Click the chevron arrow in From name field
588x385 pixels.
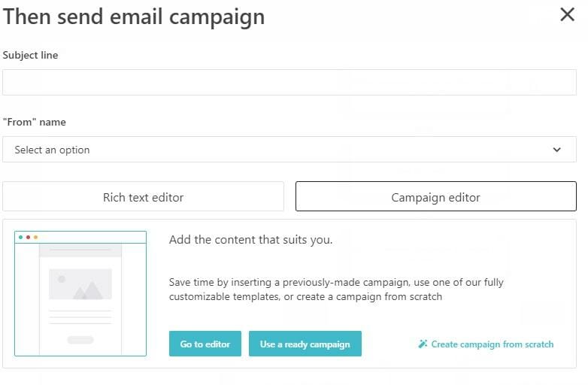[x=557, y=150]
